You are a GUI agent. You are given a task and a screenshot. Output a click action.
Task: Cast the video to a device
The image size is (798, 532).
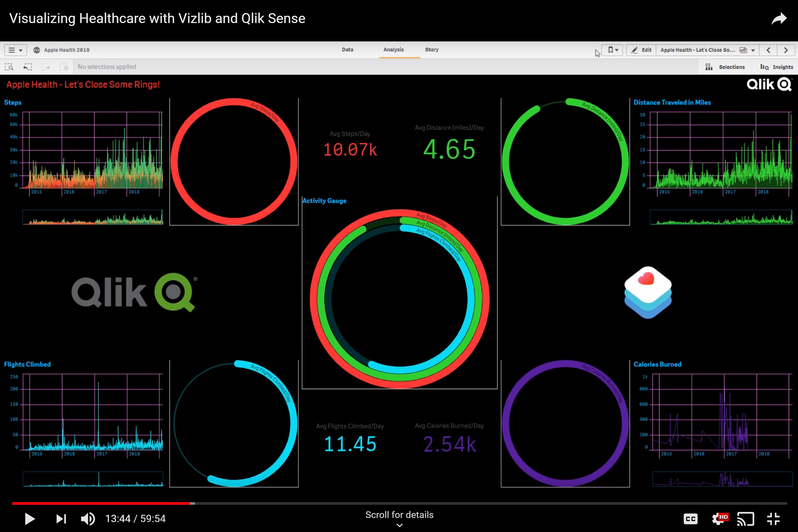pos(745,518)
